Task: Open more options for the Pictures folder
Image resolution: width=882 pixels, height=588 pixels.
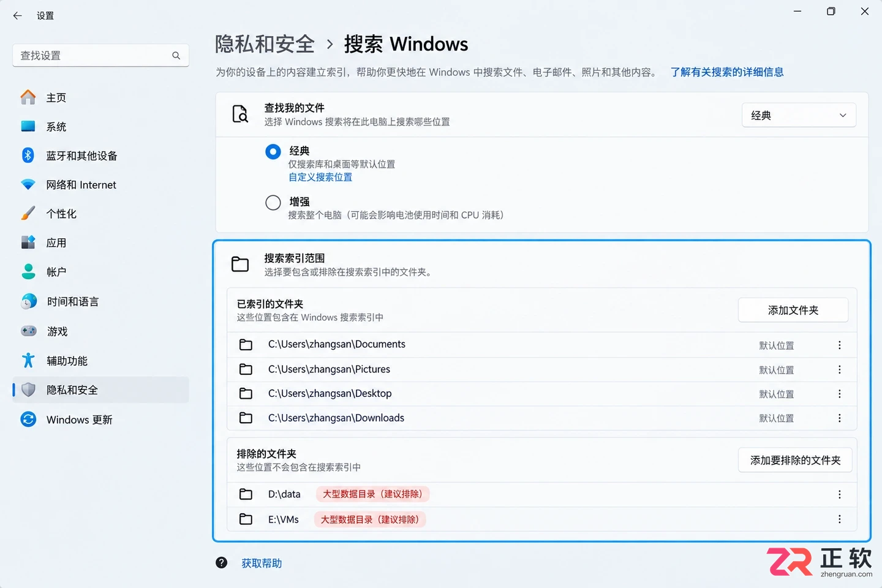Action: click(839, 369)
